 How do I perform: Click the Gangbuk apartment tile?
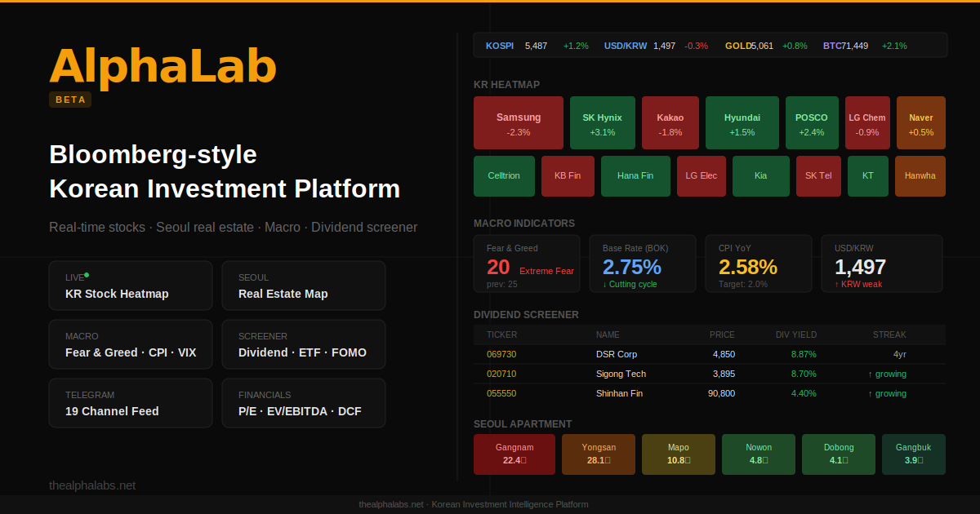point(914,454)
